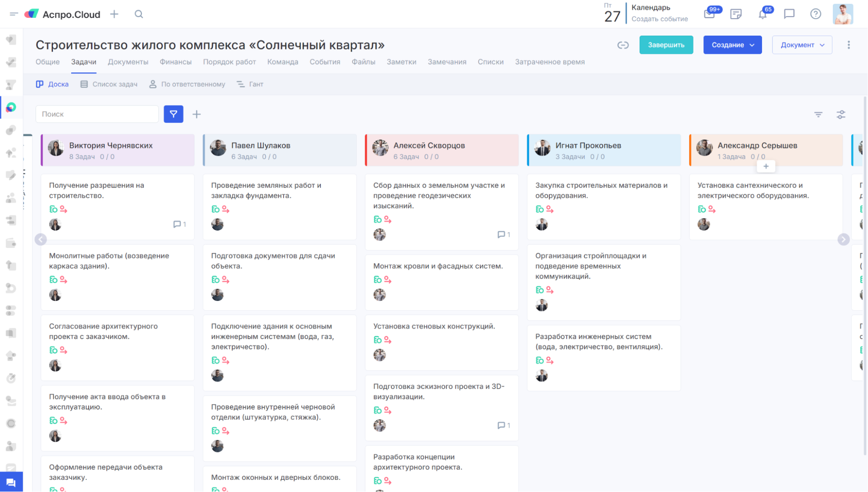Viewport: 868px width, 492px height.
Task: Copy project link via chain icon
Action: 623,45
